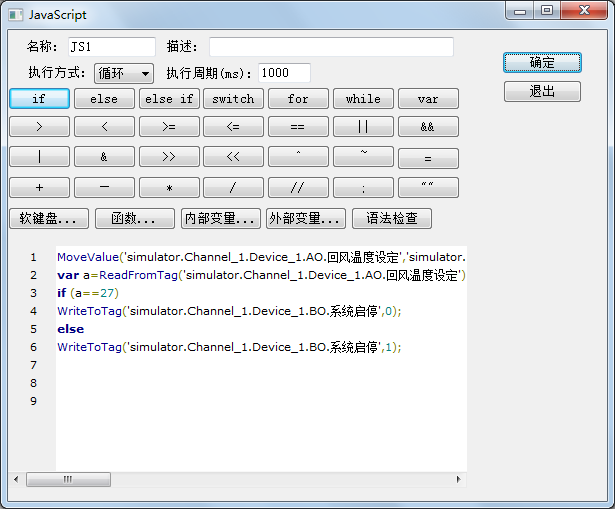Insert the minus − operator

104,187
